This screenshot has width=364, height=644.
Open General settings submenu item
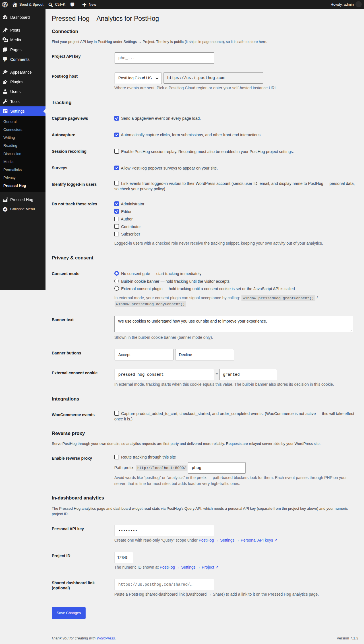10,121
